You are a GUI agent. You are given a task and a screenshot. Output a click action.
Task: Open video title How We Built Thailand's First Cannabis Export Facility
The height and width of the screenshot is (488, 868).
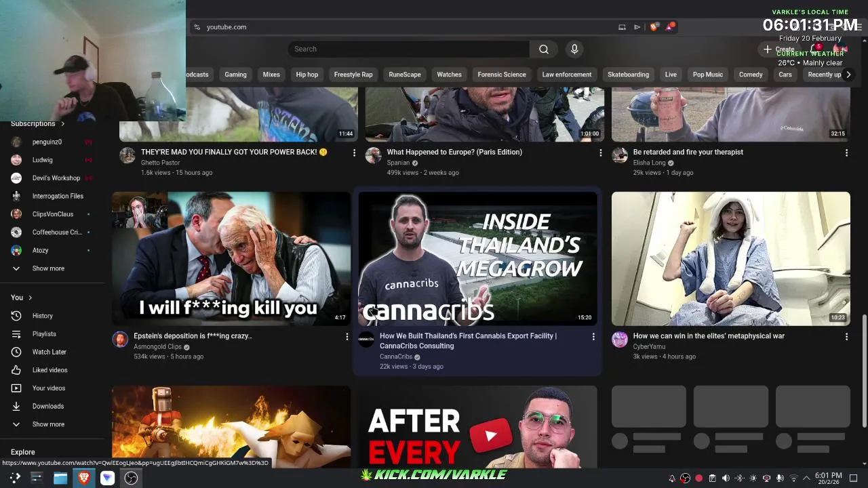(468, 341)
